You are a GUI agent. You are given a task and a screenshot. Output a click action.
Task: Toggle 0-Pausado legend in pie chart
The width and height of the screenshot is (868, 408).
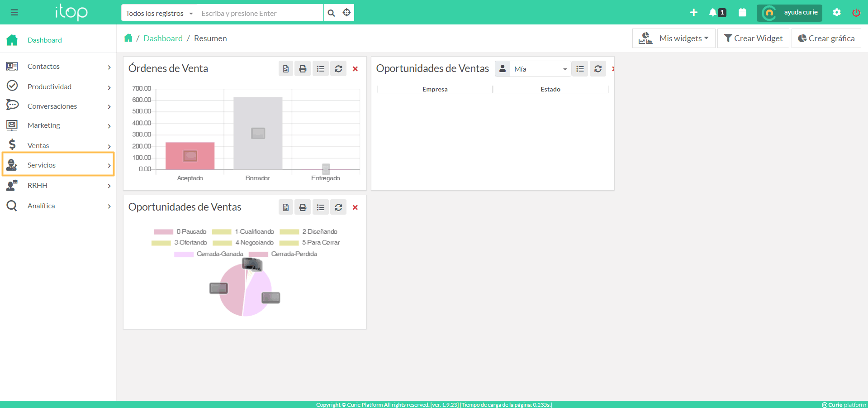180,232
